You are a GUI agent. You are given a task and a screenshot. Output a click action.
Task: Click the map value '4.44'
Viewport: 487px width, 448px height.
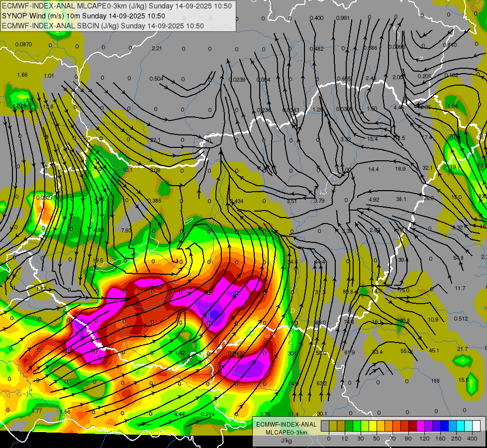pos(180,414)
